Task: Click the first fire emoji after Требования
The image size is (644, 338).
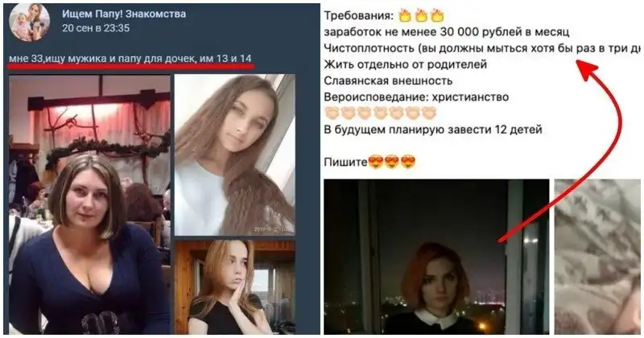Action: [406, 16]
